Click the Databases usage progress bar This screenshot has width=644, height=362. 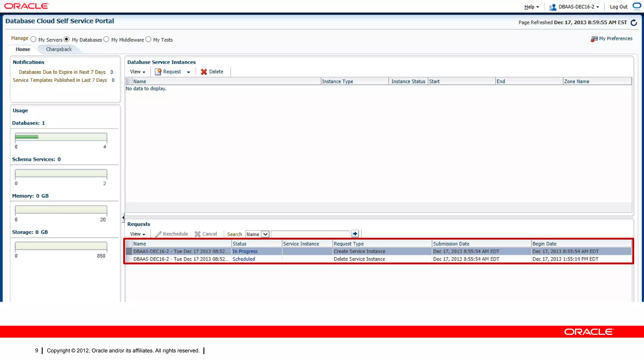(61, 137)
